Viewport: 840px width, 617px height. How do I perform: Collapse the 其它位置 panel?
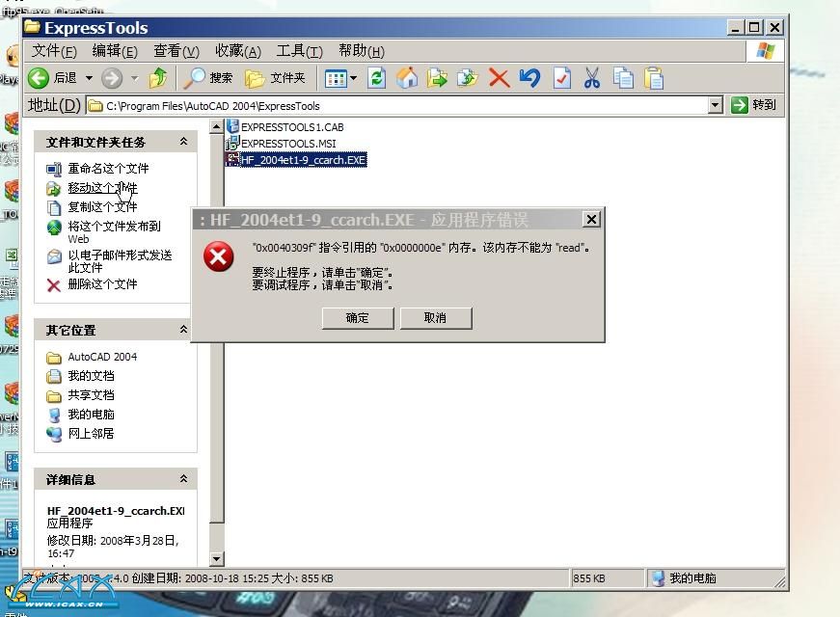[184, 330]
